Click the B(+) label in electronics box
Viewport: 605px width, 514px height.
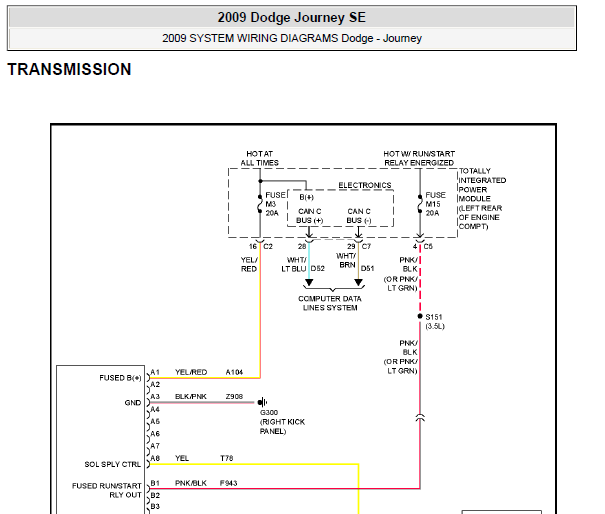click(306, 197)
